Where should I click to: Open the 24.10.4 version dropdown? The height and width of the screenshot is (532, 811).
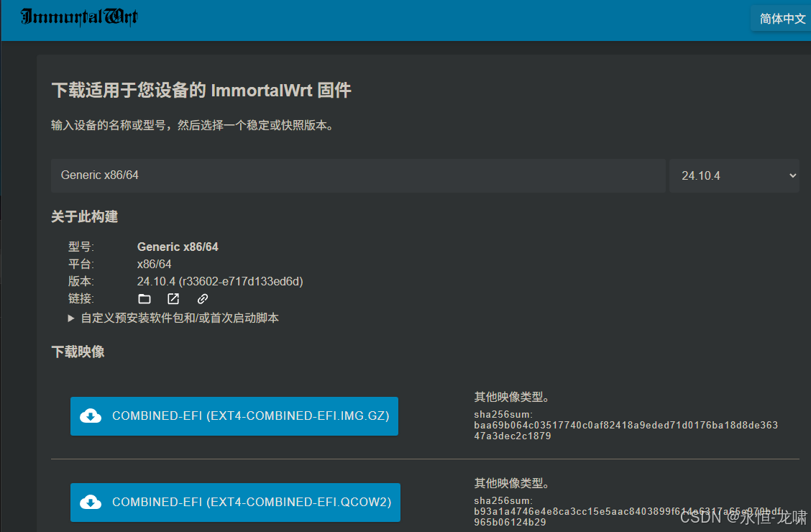coord(734,176)
